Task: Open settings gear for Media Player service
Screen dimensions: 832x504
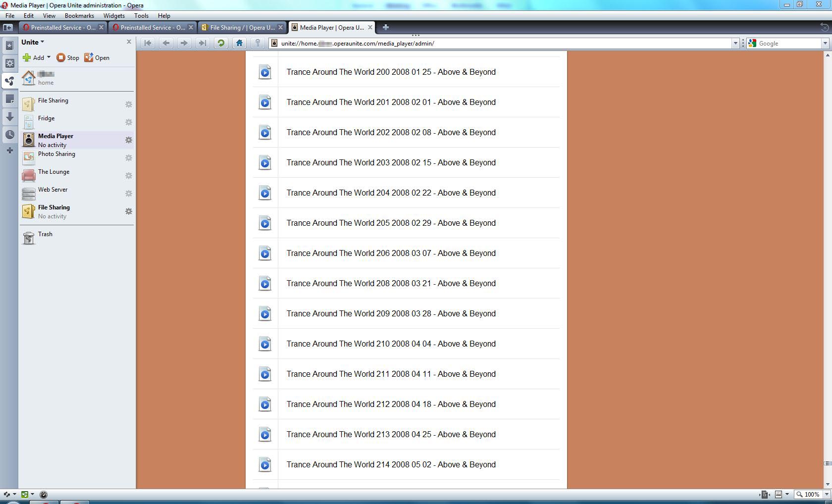Action: 128,140
